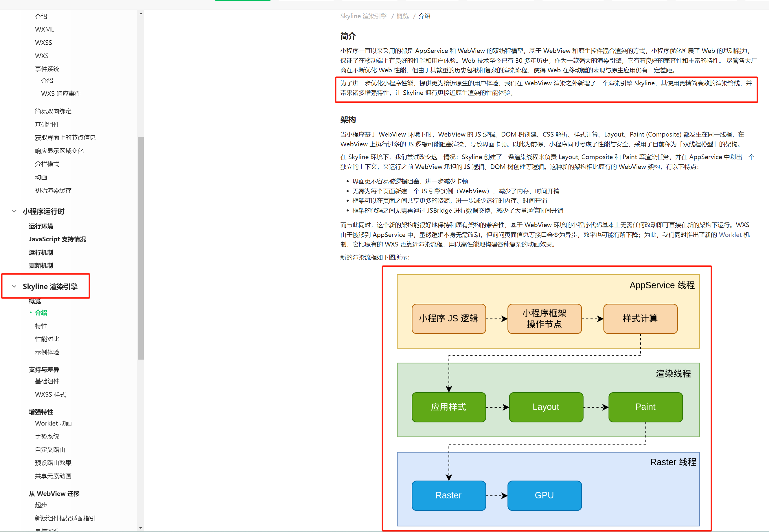Open 预设路由效果 page
The width and height of the screenshot is (769, 532).
click(53, 463)
